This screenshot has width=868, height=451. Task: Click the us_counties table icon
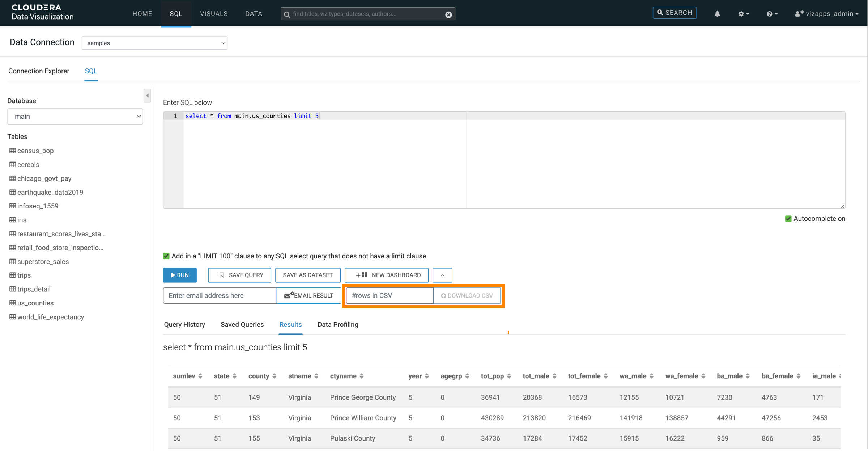click(12, 303)
